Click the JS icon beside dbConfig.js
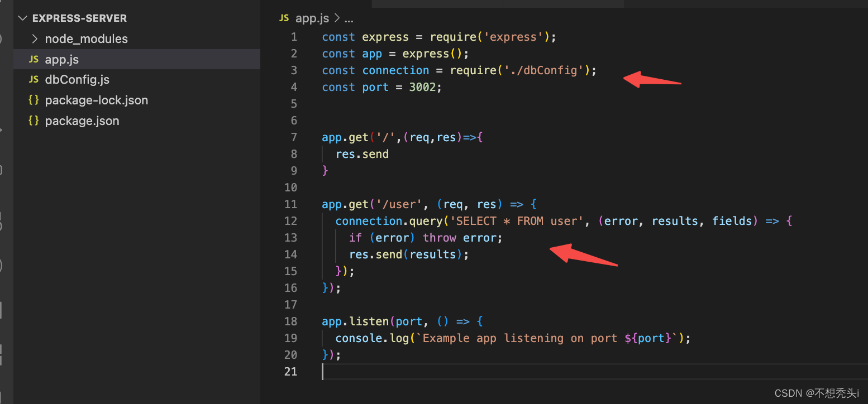Image resolution: width=868 pixels, height=404 pixels. 34,80
